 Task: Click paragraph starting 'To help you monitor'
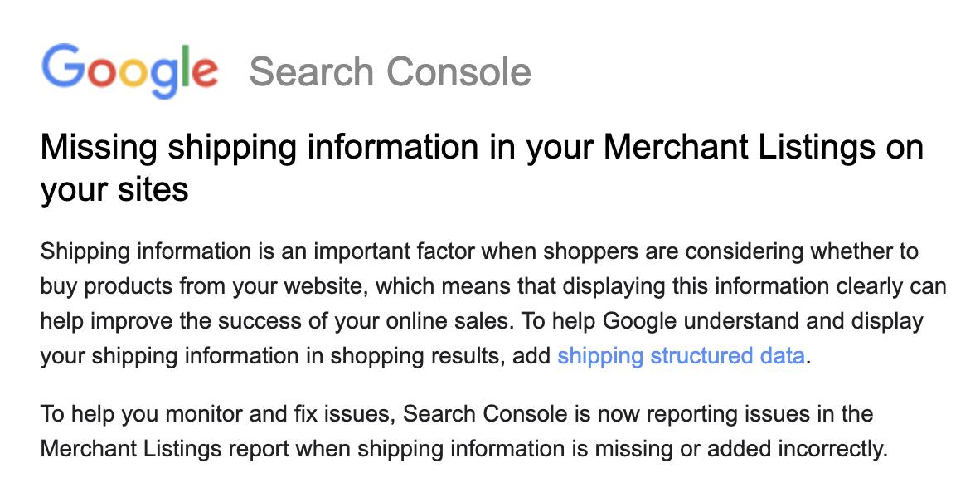[x=463, y=431]
